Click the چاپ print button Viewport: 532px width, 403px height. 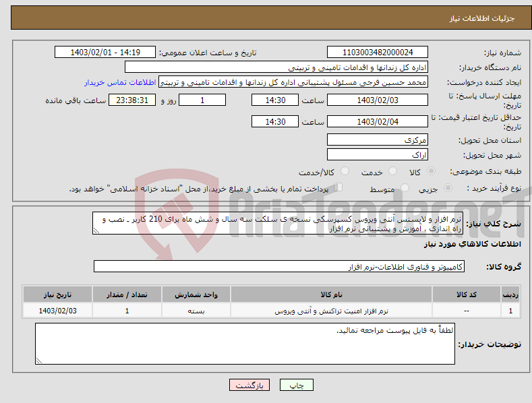tap(297, 385)
